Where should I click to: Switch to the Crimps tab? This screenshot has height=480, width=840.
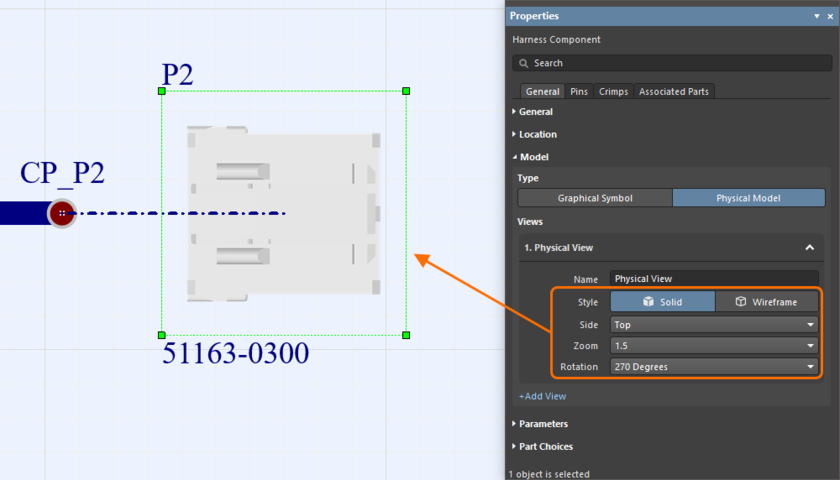pyautogui.click(x=613, y=92)
